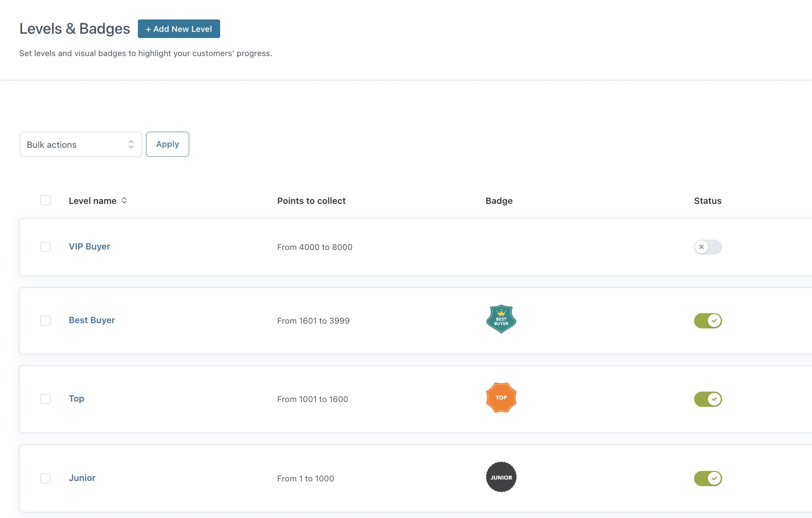Turn off the Top level status toggle

pyautogui.click(x=707, y=399)
